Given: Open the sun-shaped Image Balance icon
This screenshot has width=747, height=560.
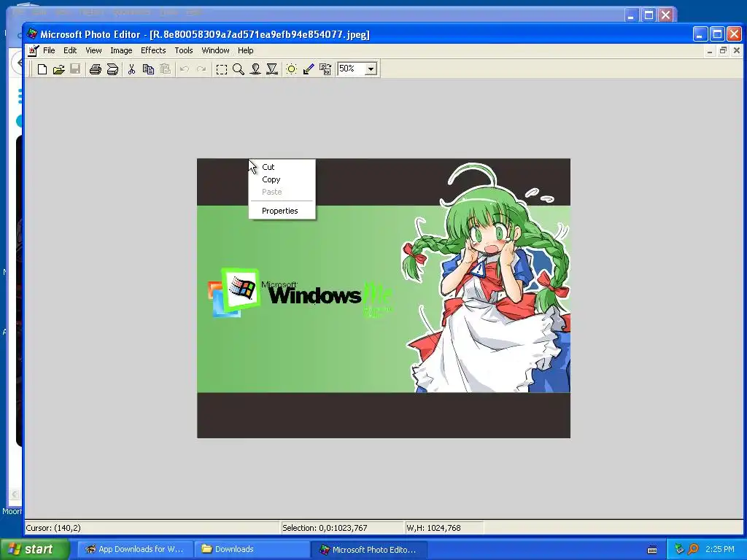Looking at the screenshot, I should [x=292, y=69].
